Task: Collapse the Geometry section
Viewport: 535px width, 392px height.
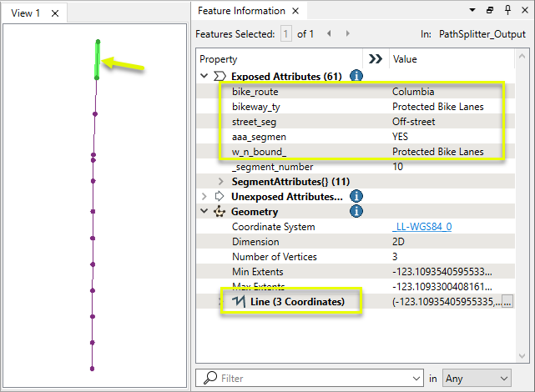Action: click(x=205, y=212)
